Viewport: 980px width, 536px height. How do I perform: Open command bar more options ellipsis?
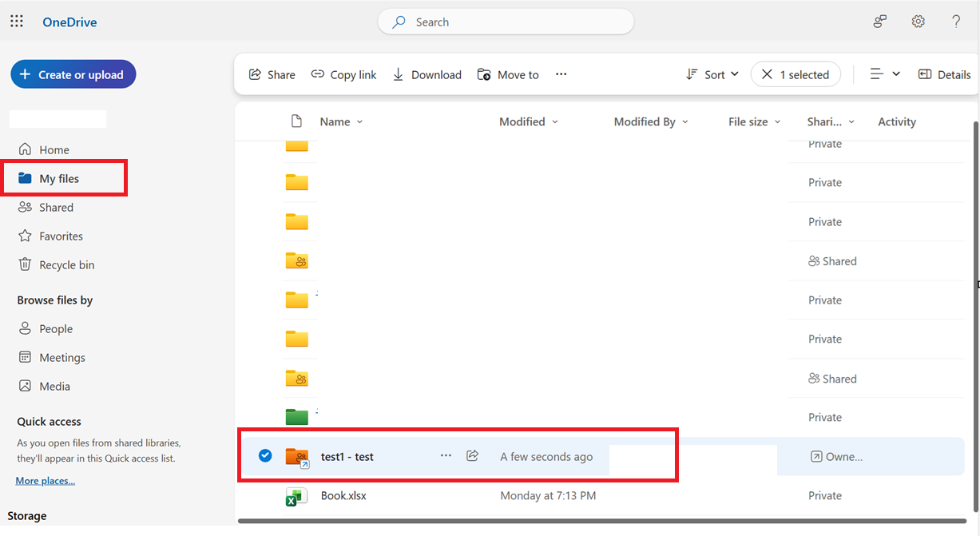tap(561, 74)
